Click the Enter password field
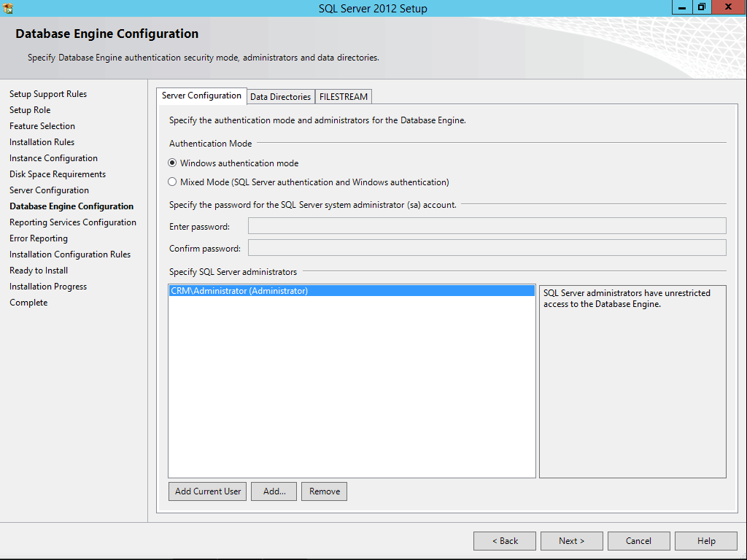The image size is (747, 560). tap(487, 226)
